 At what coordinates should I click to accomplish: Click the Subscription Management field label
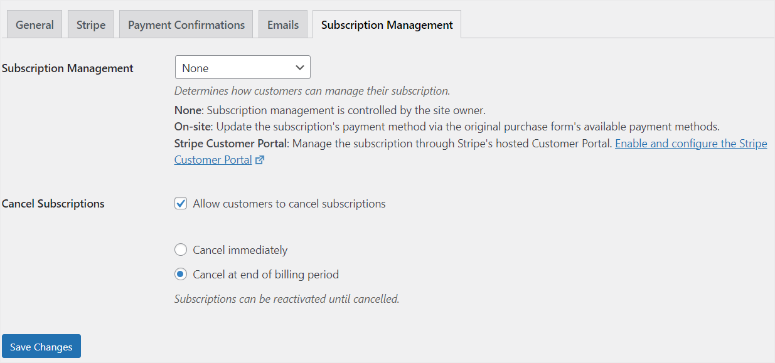67,68
